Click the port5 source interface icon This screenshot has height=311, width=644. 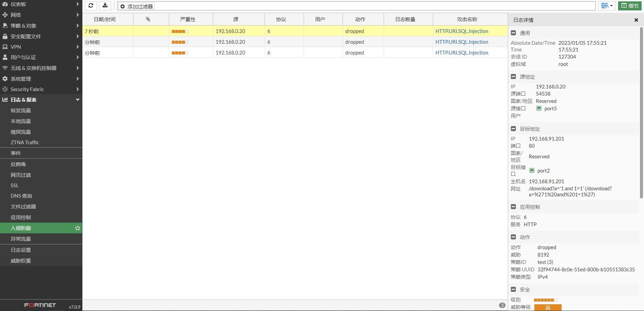[539, 109]
